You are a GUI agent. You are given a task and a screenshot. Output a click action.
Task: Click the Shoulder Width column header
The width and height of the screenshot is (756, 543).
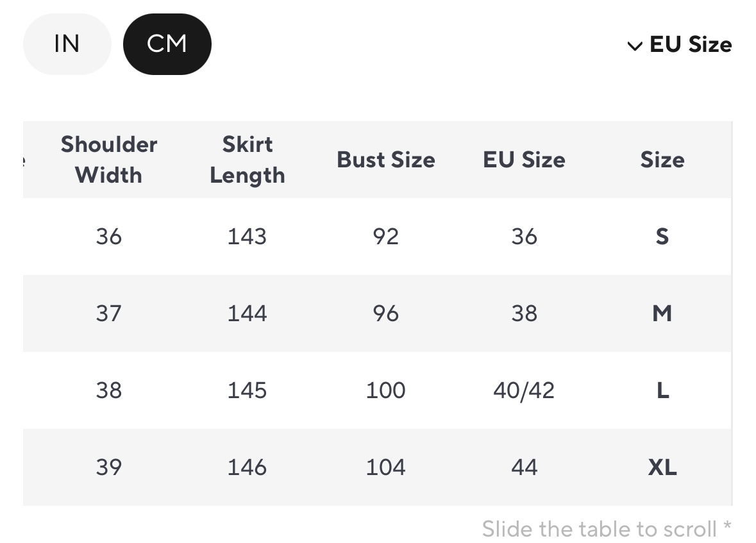click(108, 160)
